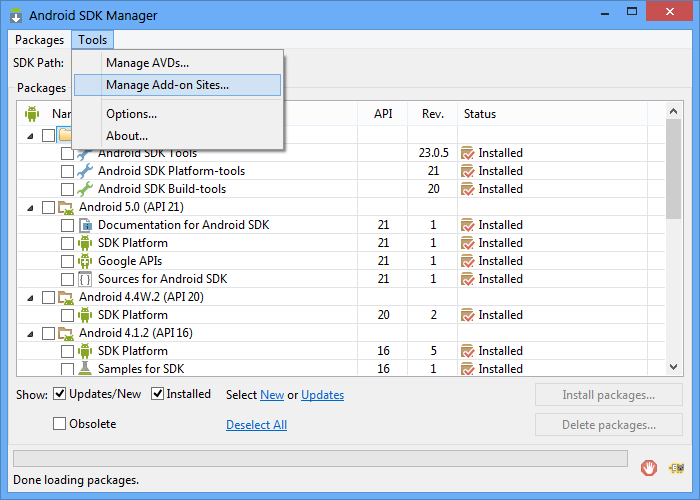The image size is (700, 500).
Task: Choose Manage Add-on Sites... menu item
Action: tap(178, 85)
